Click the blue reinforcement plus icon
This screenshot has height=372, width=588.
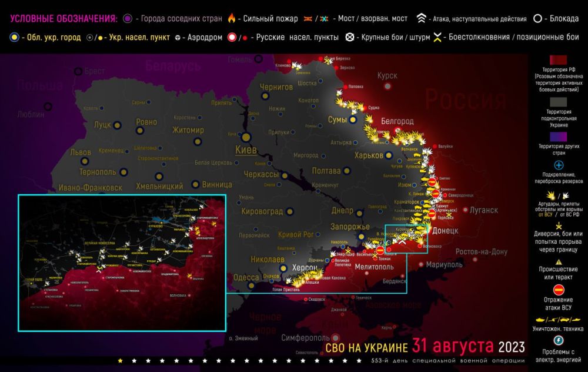click(x=559, y=166)
